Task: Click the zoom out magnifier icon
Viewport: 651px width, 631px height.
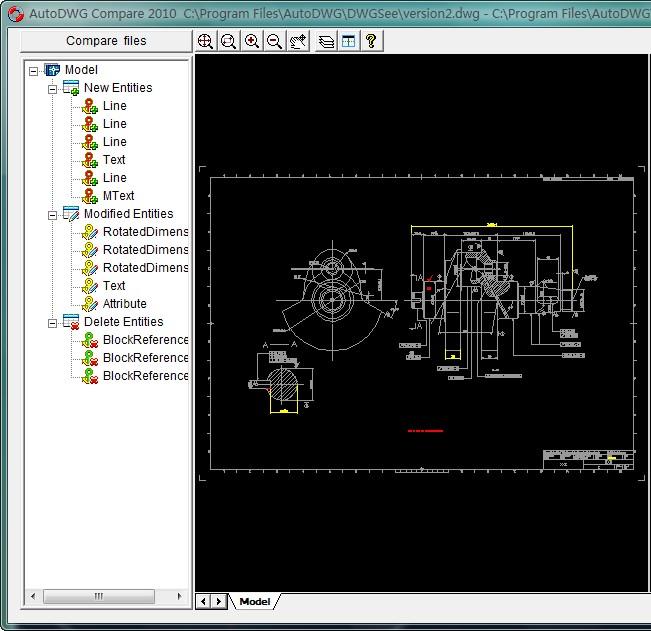Action: 274,41
